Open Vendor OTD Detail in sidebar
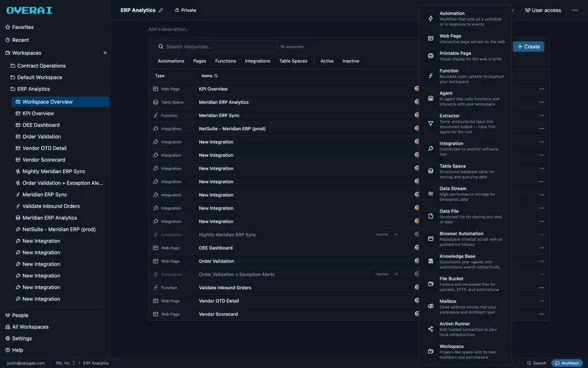 click(44, 148)
